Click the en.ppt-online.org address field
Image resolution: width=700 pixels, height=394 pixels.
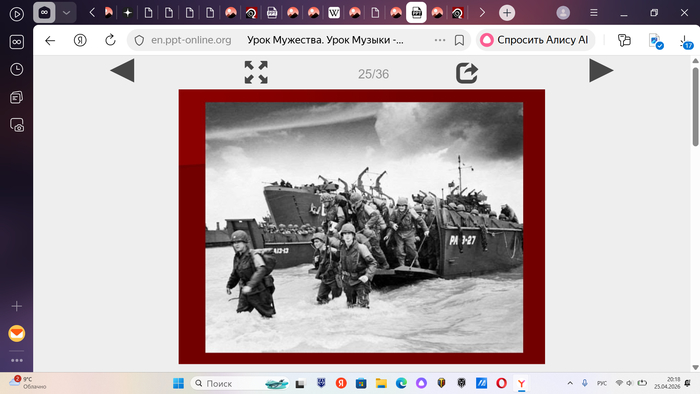(191, 40)
